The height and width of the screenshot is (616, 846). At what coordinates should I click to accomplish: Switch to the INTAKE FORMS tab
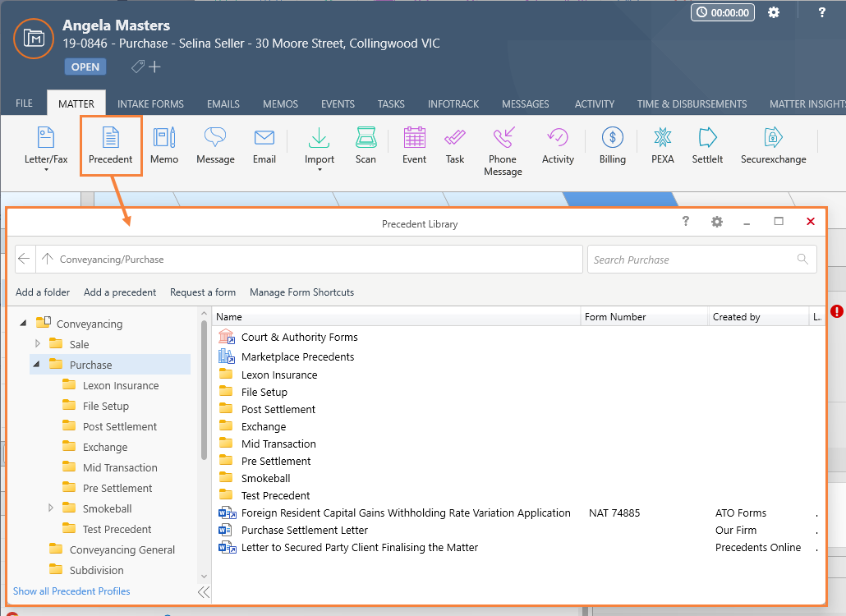[150, 104]
